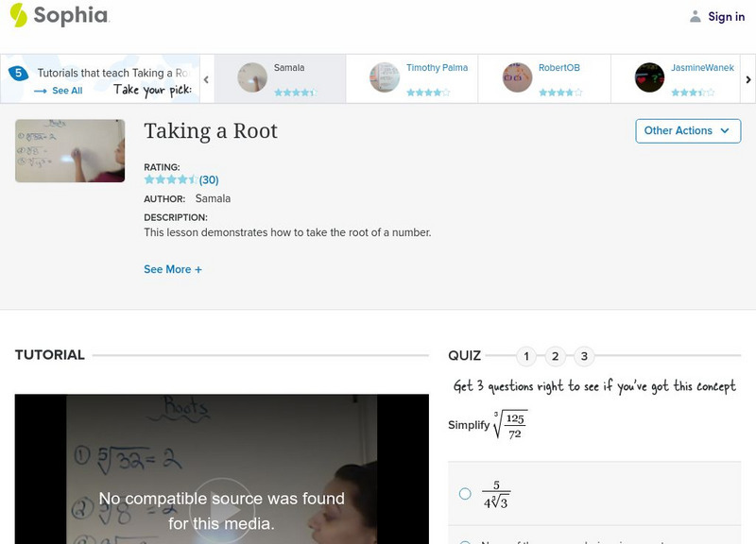Screen dimensions: 756x544
Task: Click the left carousel chevron
Action: click(x=206, y=78)
